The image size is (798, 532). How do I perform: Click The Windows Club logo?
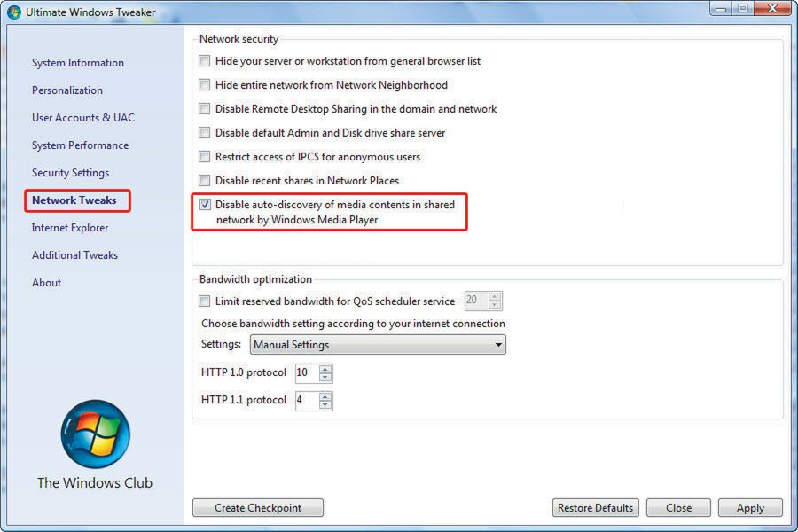[95, 434]
